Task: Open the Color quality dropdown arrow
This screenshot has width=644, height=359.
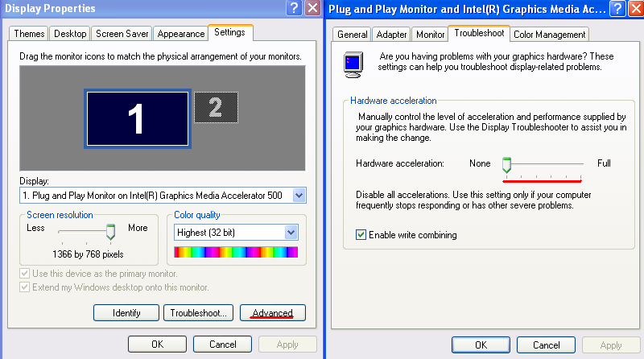Action: point(291,233)
